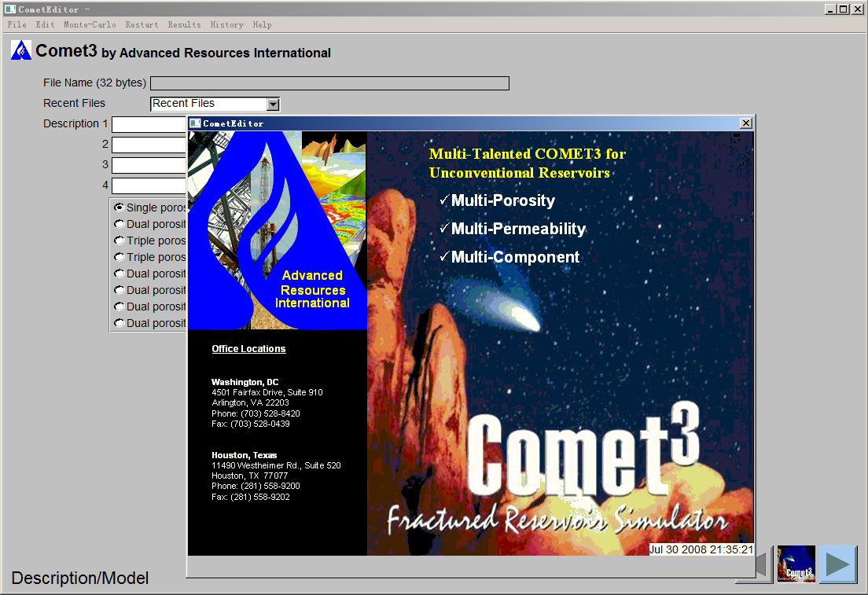This screenshot has height=595, width=868.
Task: Select the Dual porosity option directly under Single porosity
Action: (x=119, y=224)
